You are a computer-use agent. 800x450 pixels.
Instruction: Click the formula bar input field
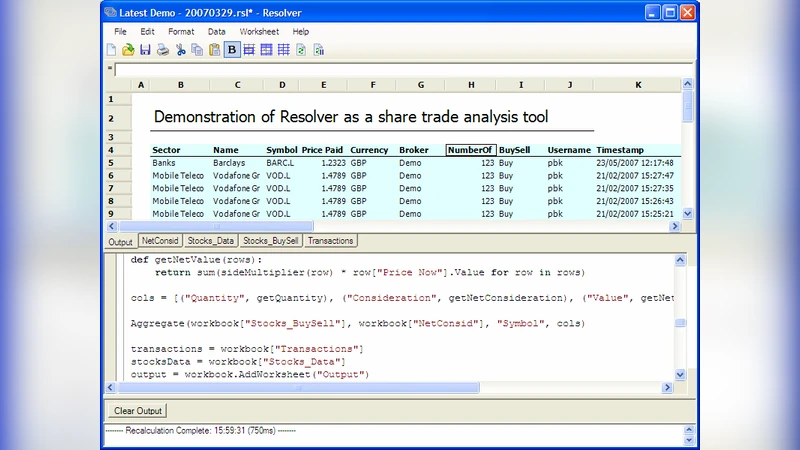[400, 69]
